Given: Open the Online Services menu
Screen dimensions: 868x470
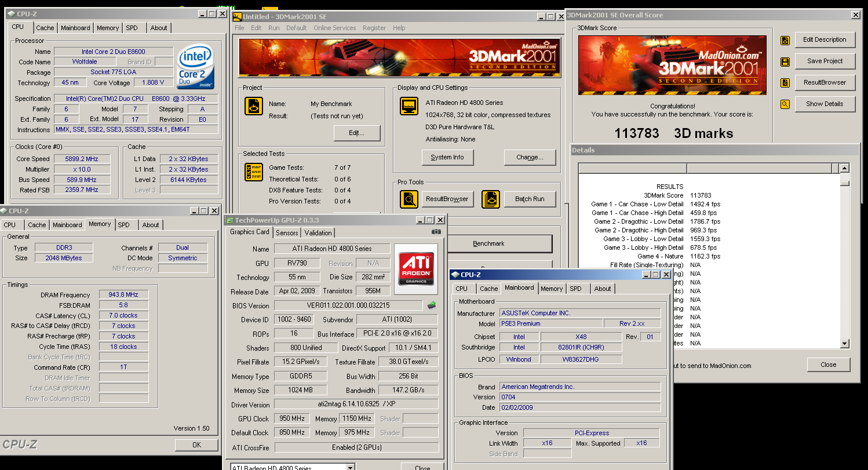Looking at the screenshot, I should click(x=335, y=28).
